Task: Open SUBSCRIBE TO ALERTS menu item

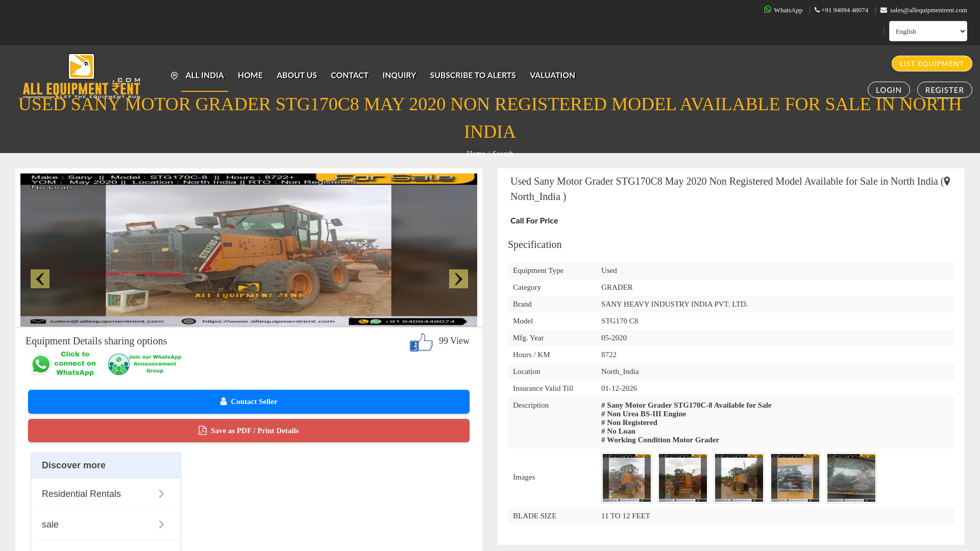Action: [473, 75]
